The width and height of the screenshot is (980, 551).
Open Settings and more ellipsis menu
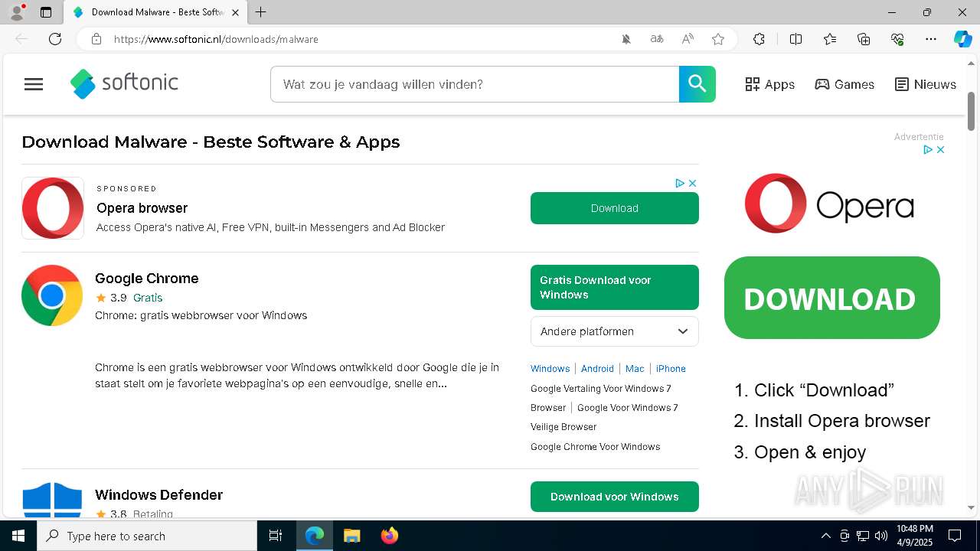(931, 39)
